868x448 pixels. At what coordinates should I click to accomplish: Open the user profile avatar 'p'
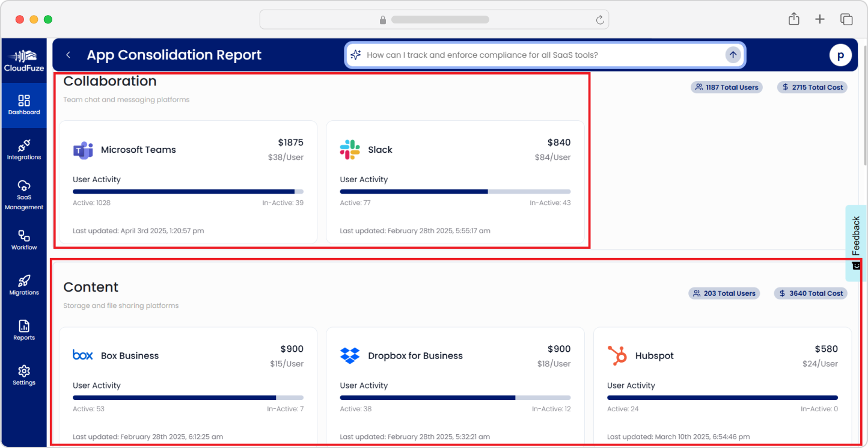840,55
